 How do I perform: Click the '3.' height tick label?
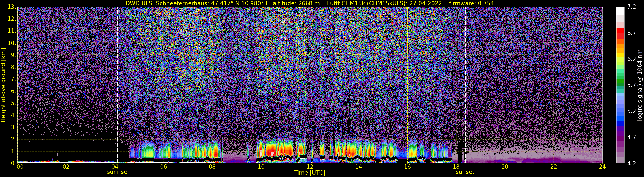[x=13, y=127]
